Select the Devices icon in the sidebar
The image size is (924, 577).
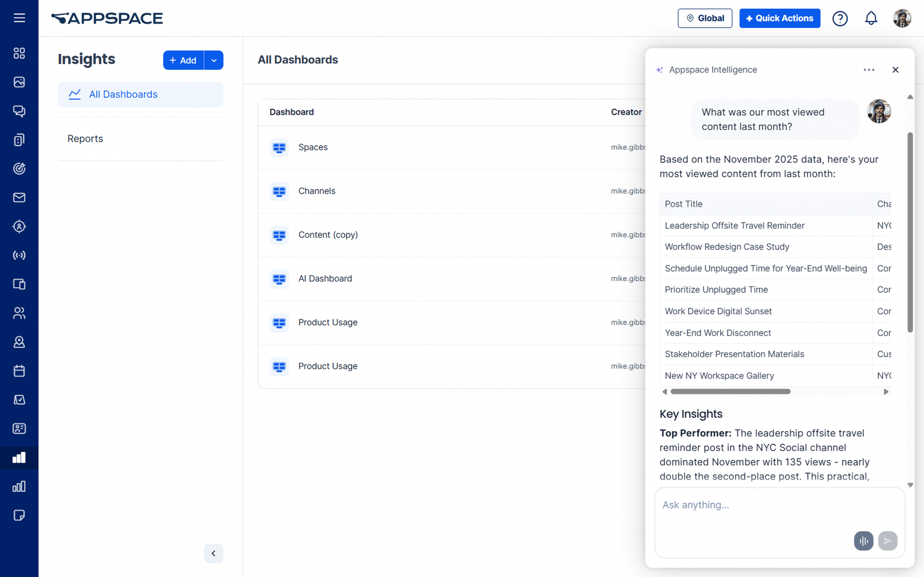19,284
